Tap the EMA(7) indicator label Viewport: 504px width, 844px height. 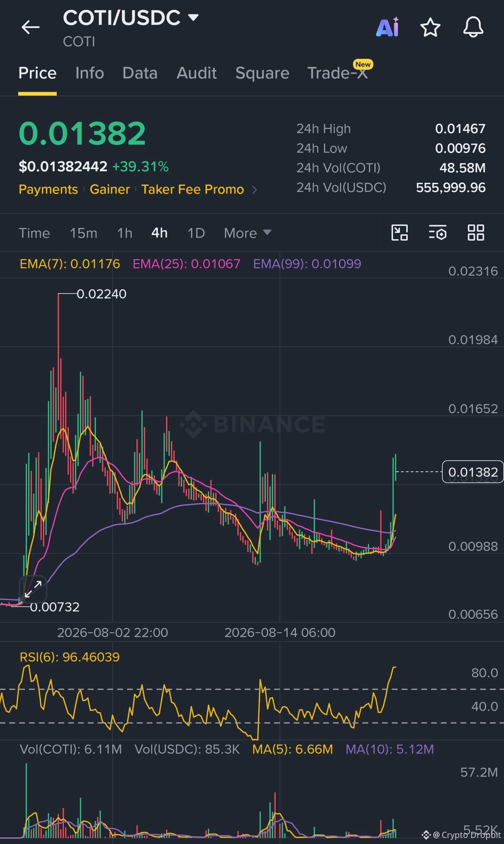click(x=70, y=264)
